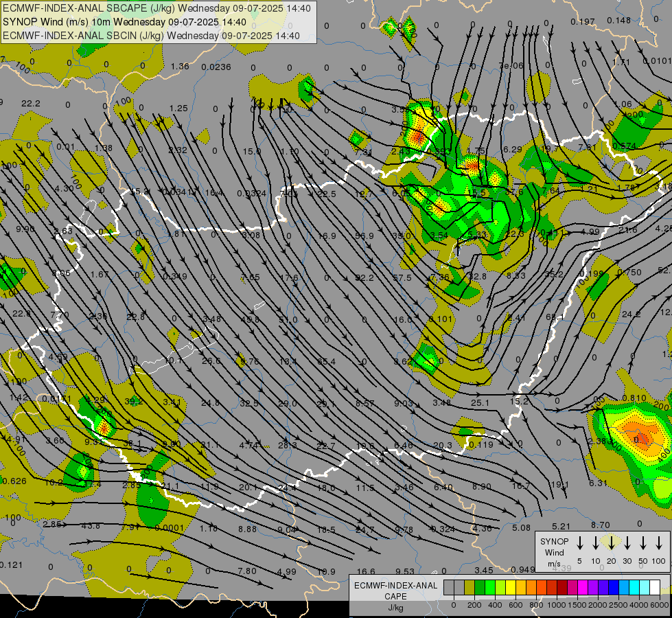Select the olive swatch in CAPE legend
The height and width of the screenshot is (618, 672).
coord(470,588)
